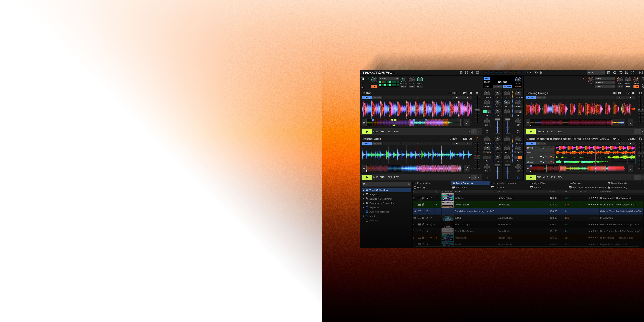The height and width of the screenshot is (322, 644).
Task: Click the MAIN volume knob
Action: point(518,80)
